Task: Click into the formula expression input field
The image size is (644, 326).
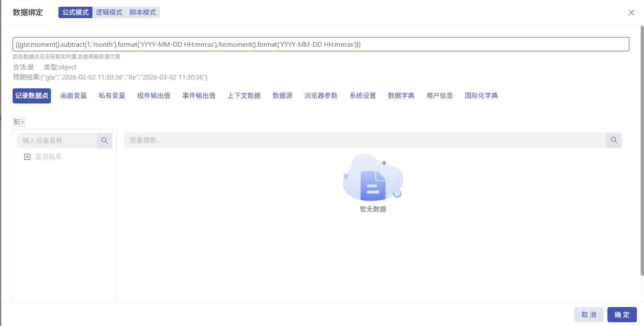Action: pyautogui.click(x=320, y=44)
